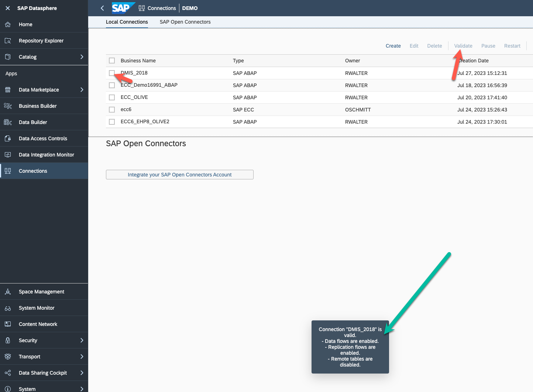Click the back arrow in header
533x392 pixels.
102,8
